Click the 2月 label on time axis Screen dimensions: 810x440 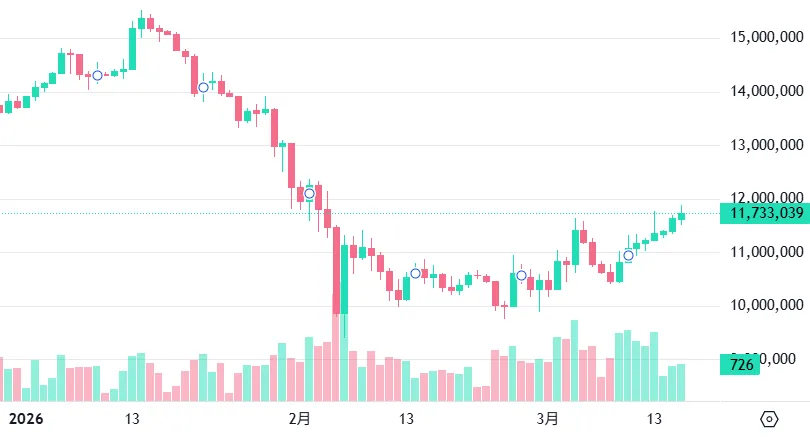[x=298, y=418]
